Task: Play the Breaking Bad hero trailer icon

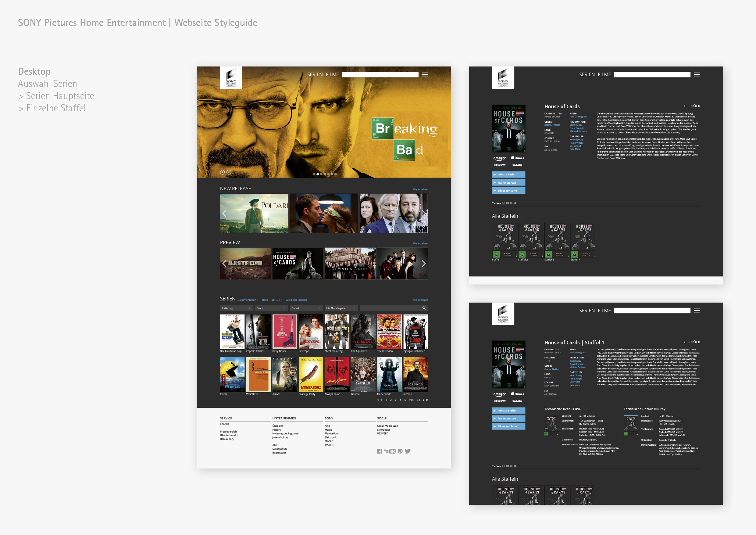Action: [x=222, y=172]
